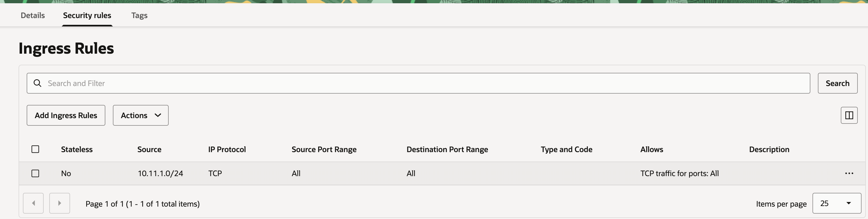Click the Destination Port Range header
This screenshot has width=868, height=219.
pos(447,149)
